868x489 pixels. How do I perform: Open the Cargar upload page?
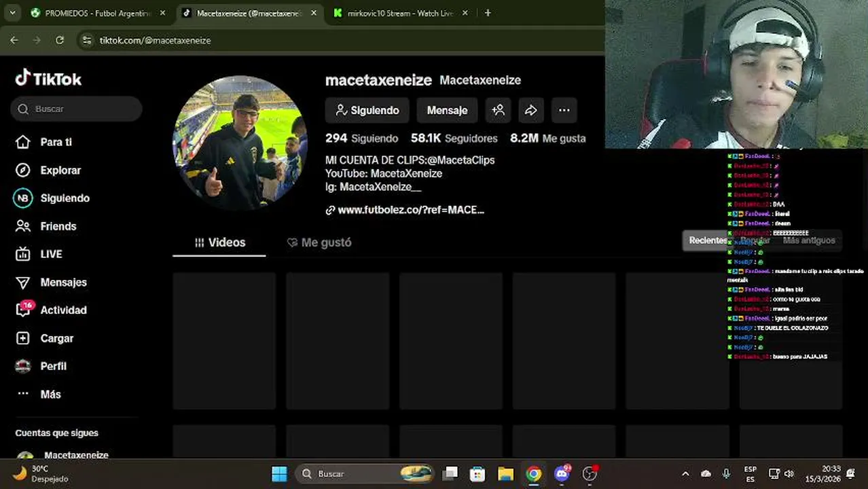click(56, 338)
